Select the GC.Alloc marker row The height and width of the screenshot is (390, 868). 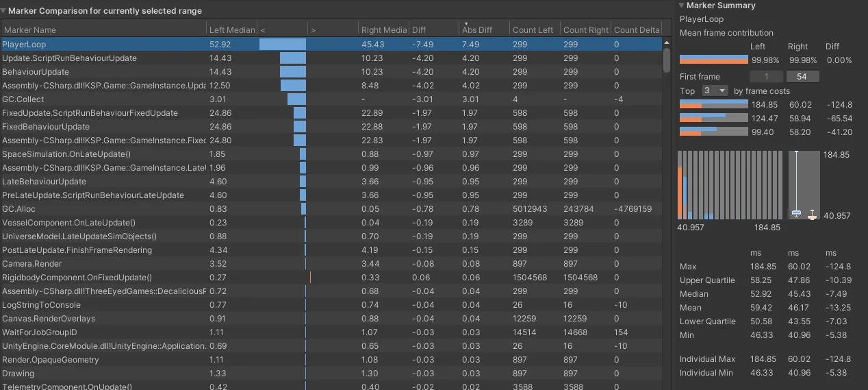tap(331, 208)
